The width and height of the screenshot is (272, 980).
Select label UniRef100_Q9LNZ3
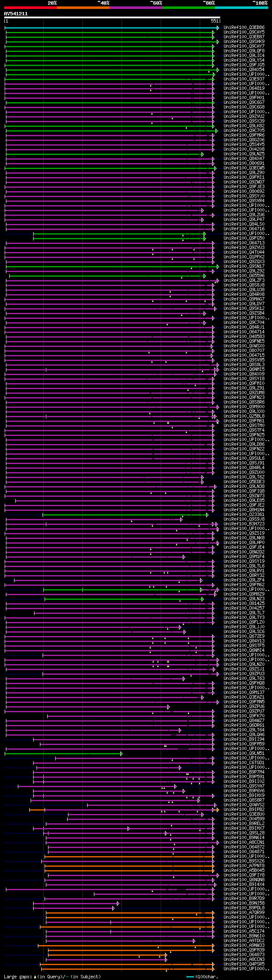[244, 599]
